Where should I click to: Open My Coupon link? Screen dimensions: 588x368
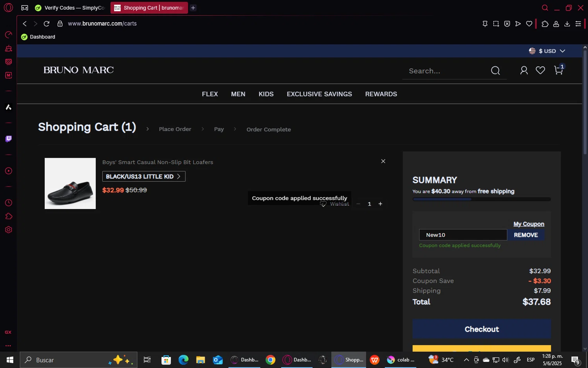tap(529, 224)
